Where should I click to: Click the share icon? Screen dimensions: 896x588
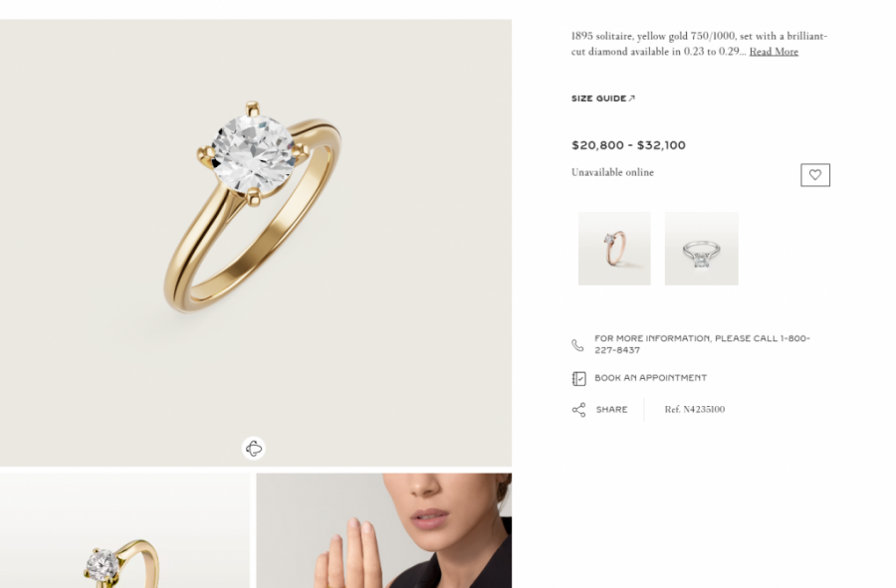coord(578,410)
